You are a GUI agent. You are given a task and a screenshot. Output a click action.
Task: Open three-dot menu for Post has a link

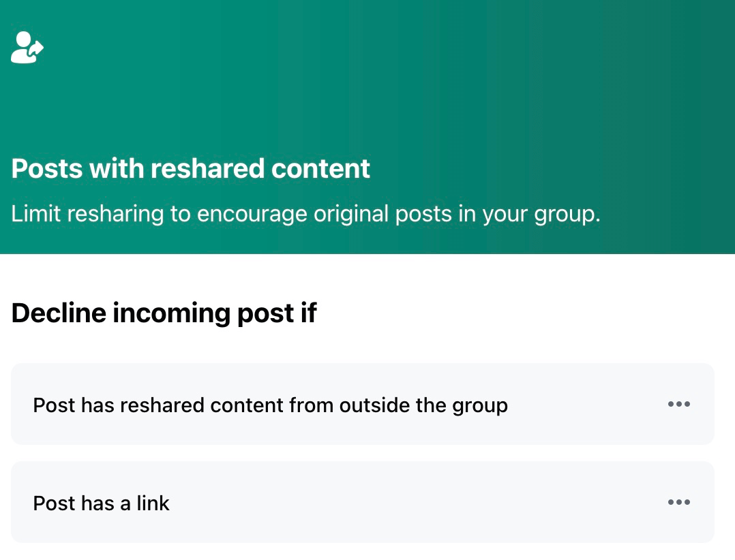point(679,502)
